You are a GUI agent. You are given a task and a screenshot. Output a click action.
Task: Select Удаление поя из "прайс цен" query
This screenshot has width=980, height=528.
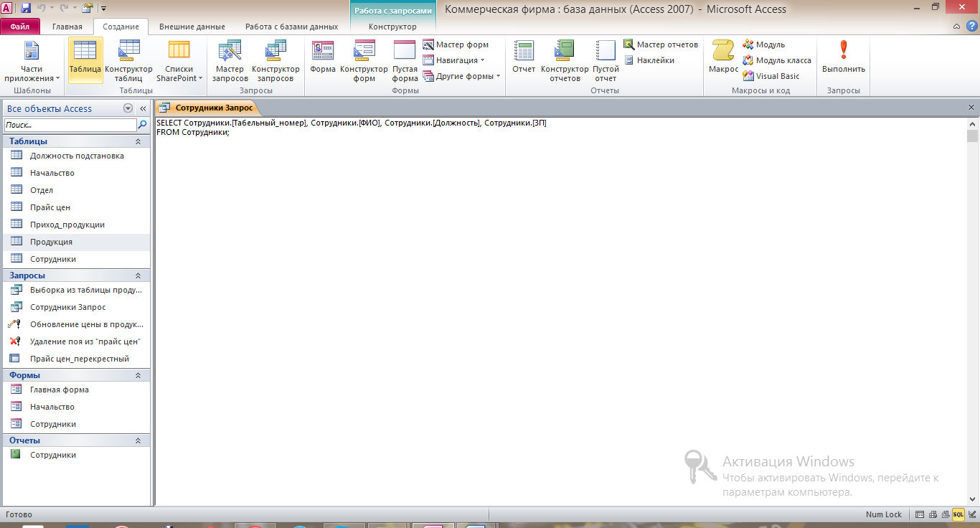(x=77, y=341)
